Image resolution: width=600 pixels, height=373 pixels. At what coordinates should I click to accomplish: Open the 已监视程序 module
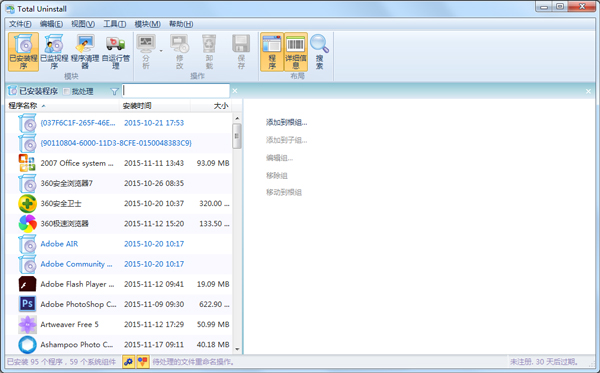pos(54,52)
